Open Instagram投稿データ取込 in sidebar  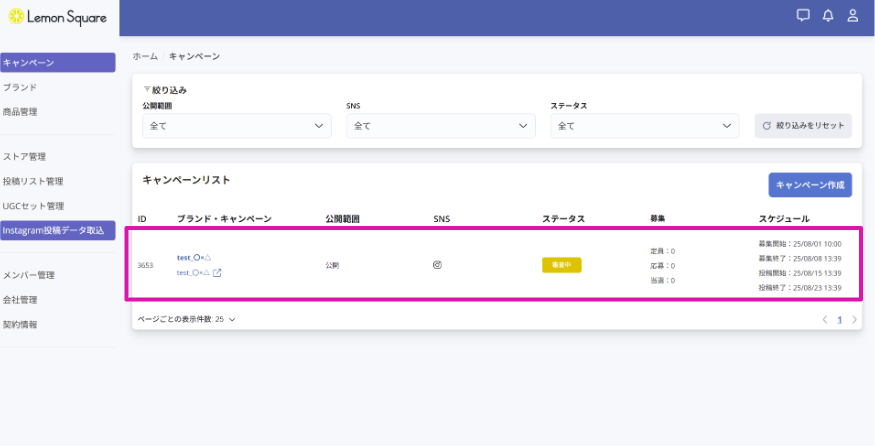57,230
